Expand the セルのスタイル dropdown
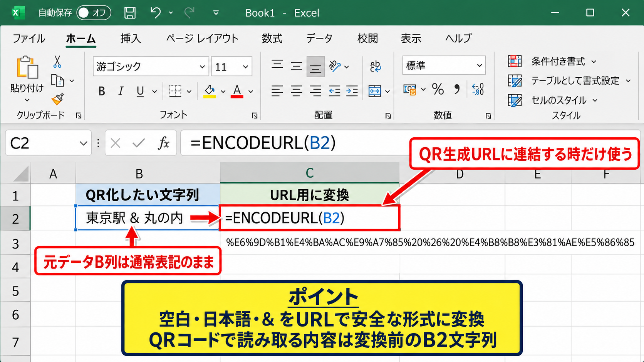 (595, 100)
